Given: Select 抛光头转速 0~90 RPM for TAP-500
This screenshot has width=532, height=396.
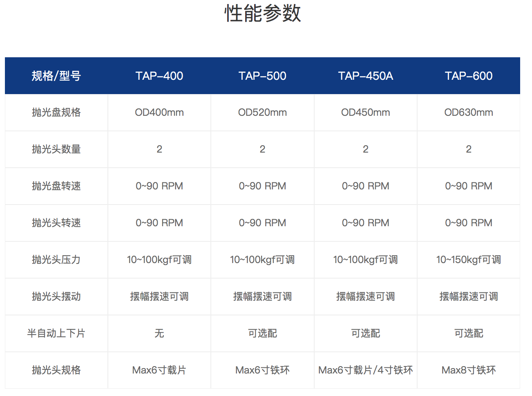Looking at the screenshot, I should click(262, 223).
